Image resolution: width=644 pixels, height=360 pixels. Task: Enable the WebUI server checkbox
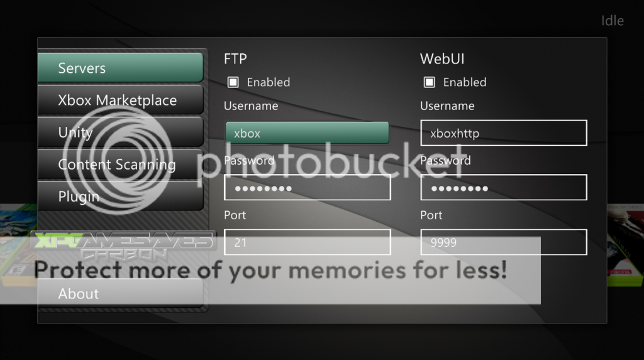point(429,82)
